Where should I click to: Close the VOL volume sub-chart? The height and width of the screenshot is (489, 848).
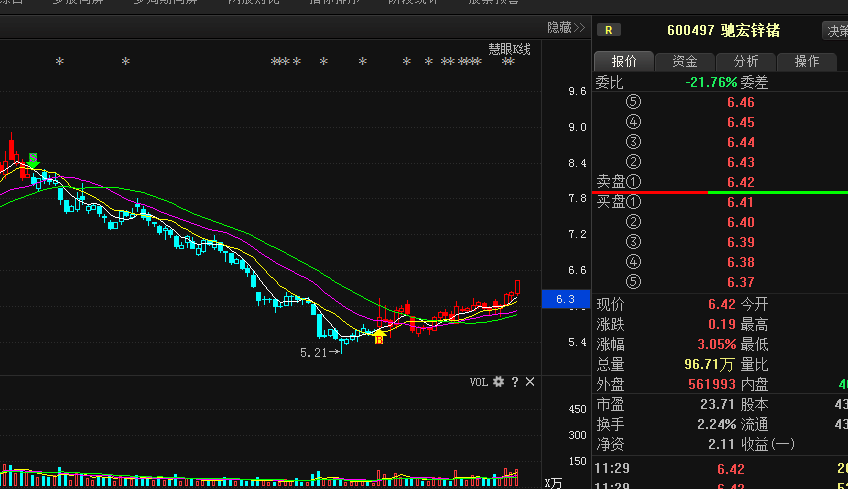click(x=530, y=382)
